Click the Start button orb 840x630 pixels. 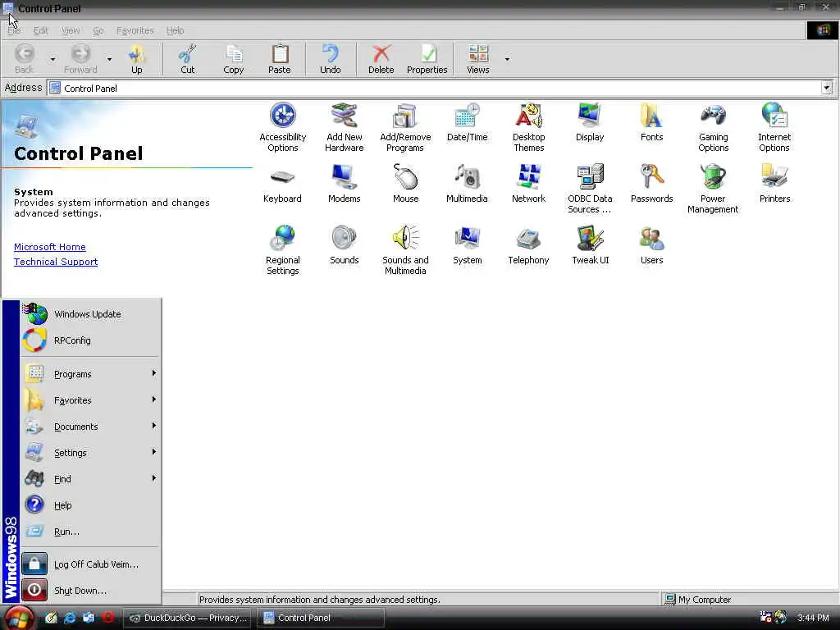click(20, 618)
